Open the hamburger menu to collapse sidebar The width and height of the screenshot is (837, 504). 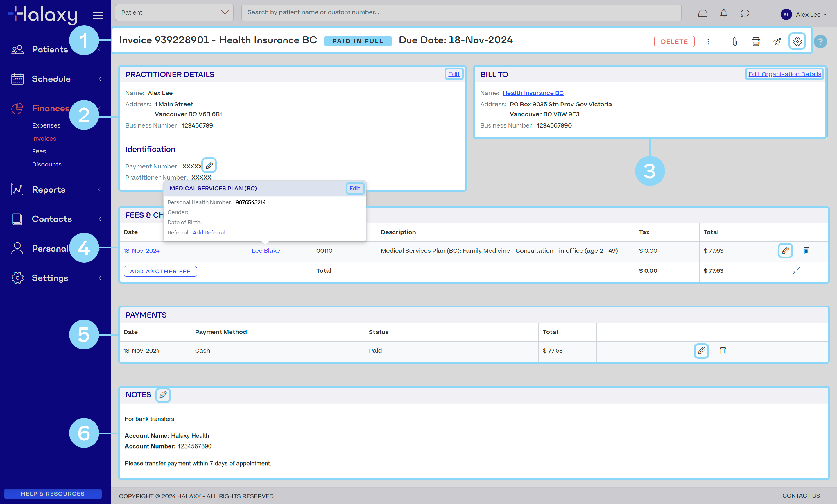click(x=98, y=15)
